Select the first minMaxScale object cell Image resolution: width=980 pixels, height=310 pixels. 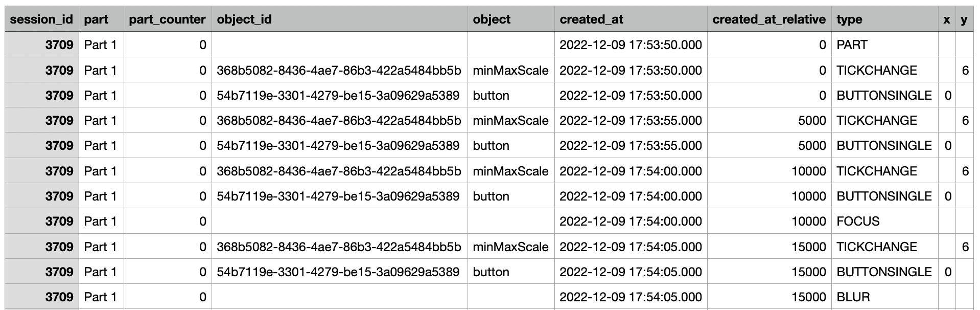point(511,70)
